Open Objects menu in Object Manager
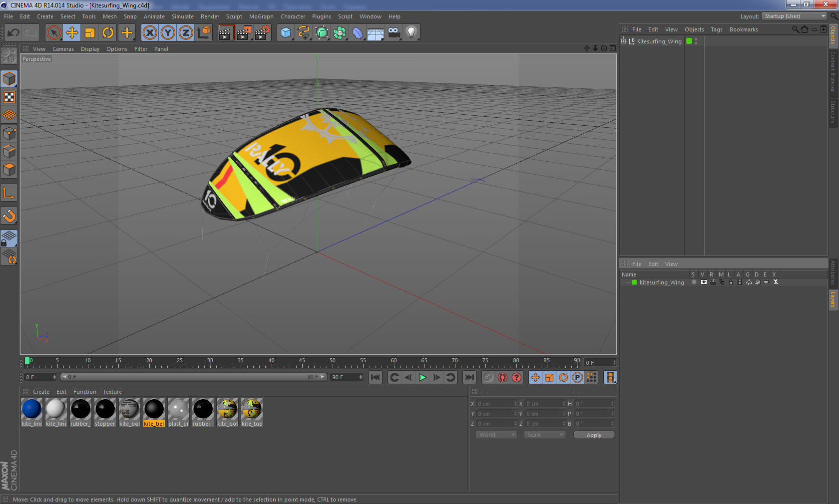This screenshot has height=504, width=839. (x=694, y=29)
